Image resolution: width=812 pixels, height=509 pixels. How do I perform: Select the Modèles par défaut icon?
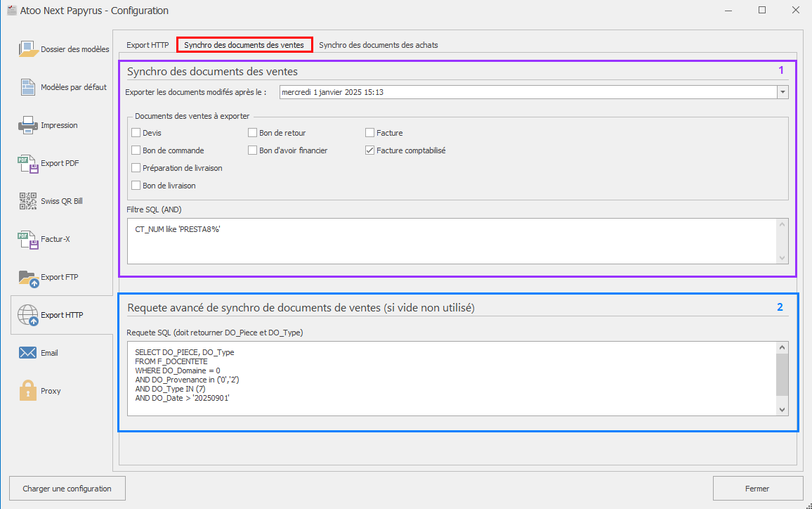(x=28, y=87)
